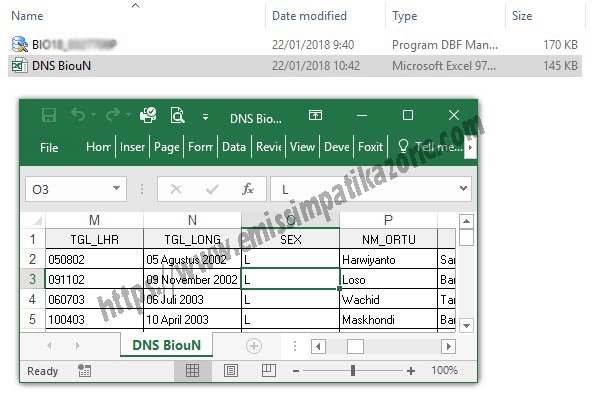Open the Foxit ribbon tab
The height and width of the screenshot is (406, 605).
tap(370, 147)
